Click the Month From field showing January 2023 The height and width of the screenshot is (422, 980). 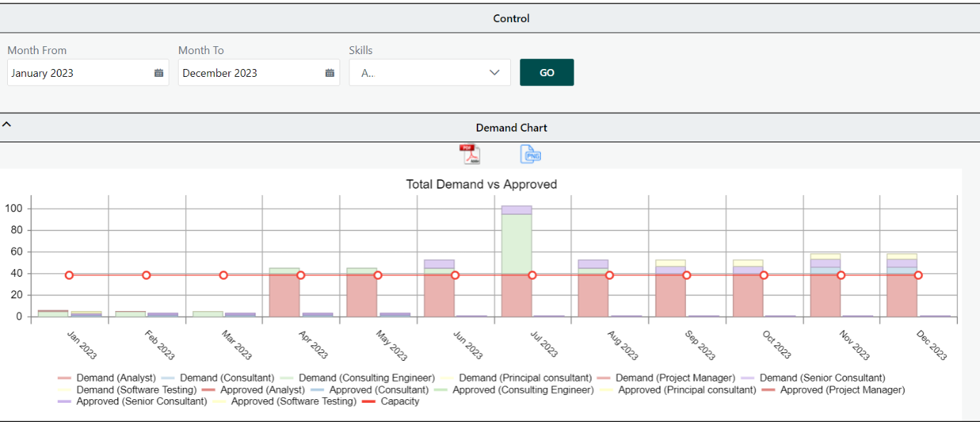[x=88, y=73]
